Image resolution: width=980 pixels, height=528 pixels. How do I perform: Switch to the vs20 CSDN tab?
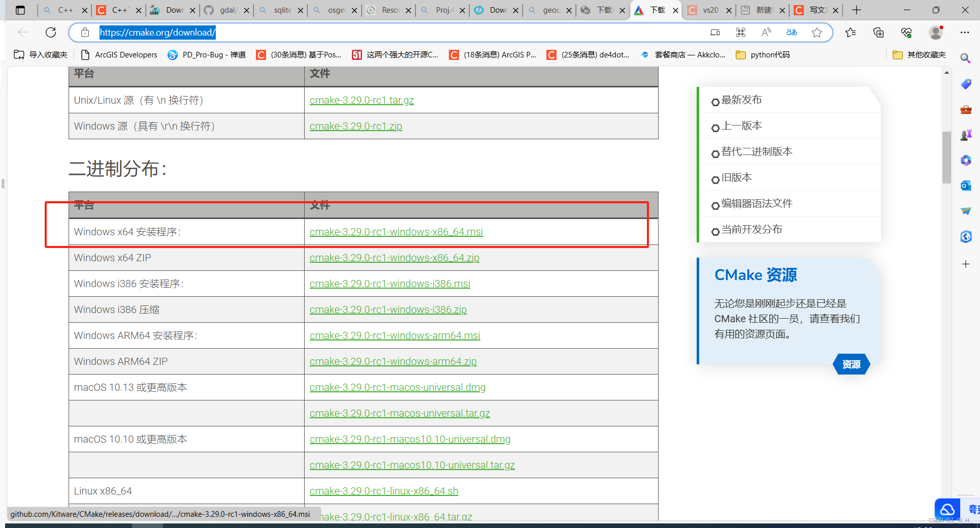pyautogui.click(x=709, y=10)
